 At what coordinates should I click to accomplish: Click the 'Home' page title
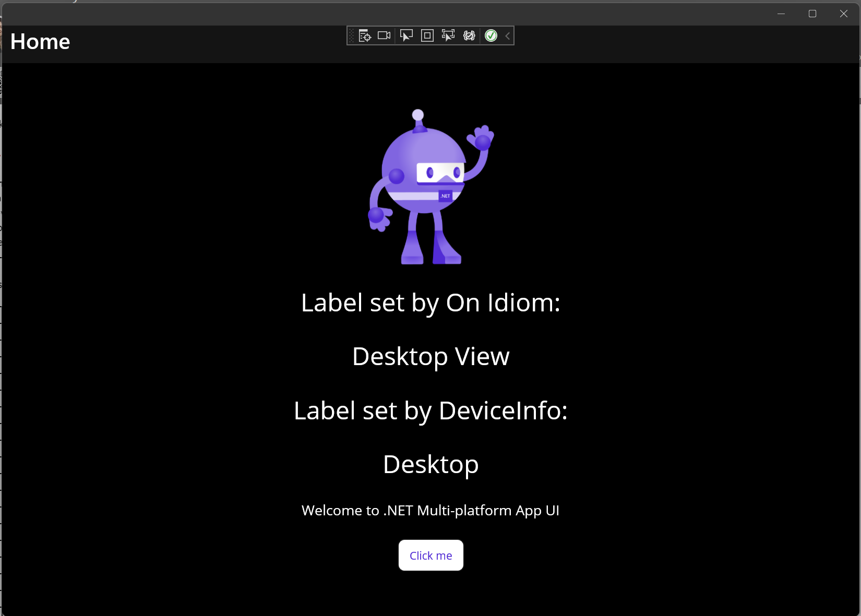[x=40, y=42]
